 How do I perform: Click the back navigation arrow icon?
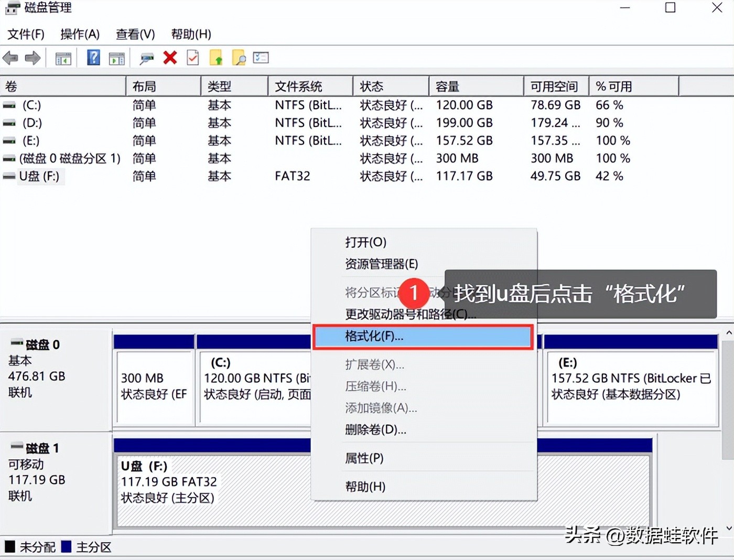(x=10, y=58)
